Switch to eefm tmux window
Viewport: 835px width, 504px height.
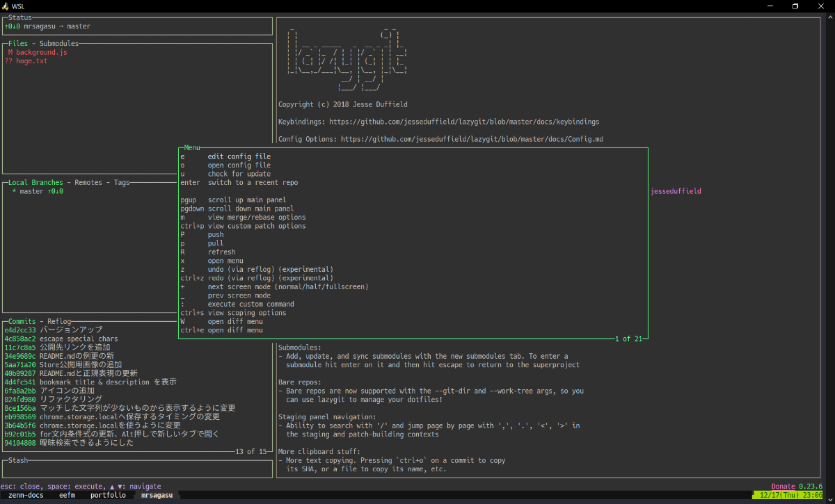67,496
